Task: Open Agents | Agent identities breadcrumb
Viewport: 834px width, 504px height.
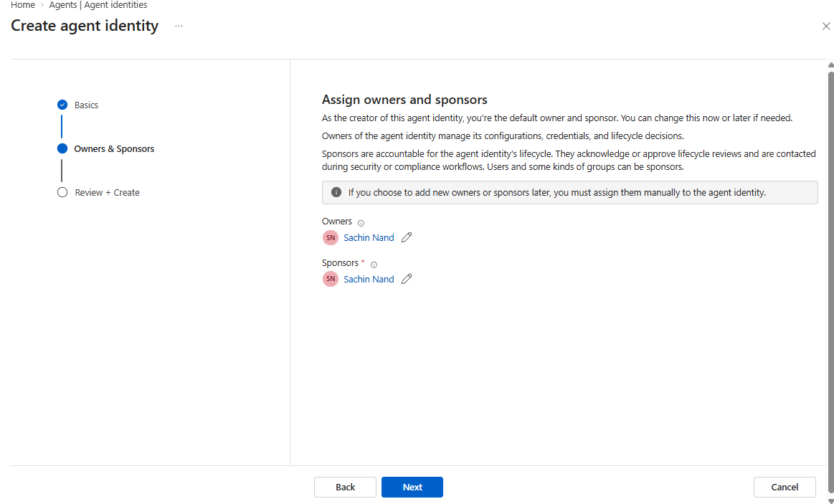Action: point(98,5)
